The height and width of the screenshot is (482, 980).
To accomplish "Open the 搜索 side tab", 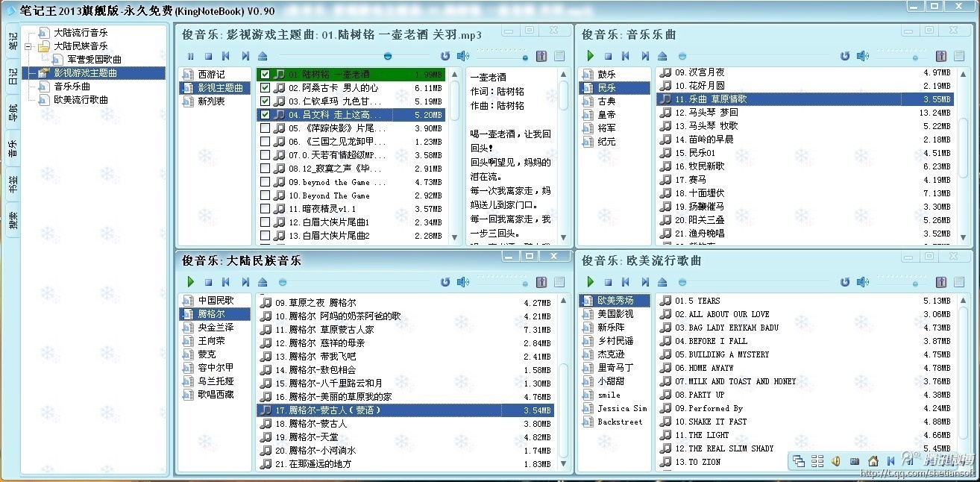I will click(13, 219).
